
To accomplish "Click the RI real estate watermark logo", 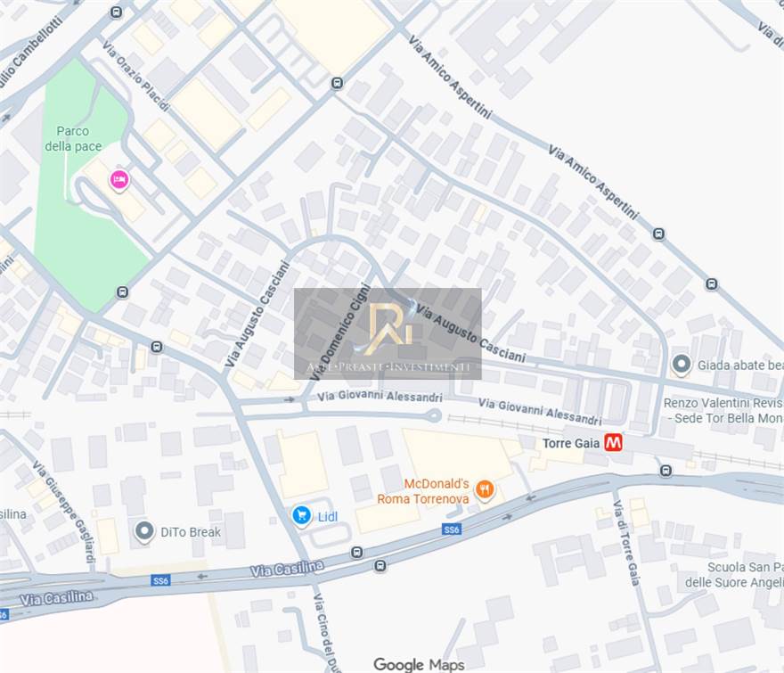I will pyautogui.click(x=388, y=333).
